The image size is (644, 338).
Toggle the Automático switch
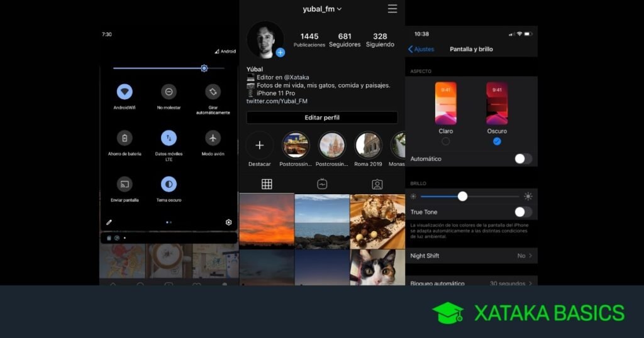tap(523, 159)
